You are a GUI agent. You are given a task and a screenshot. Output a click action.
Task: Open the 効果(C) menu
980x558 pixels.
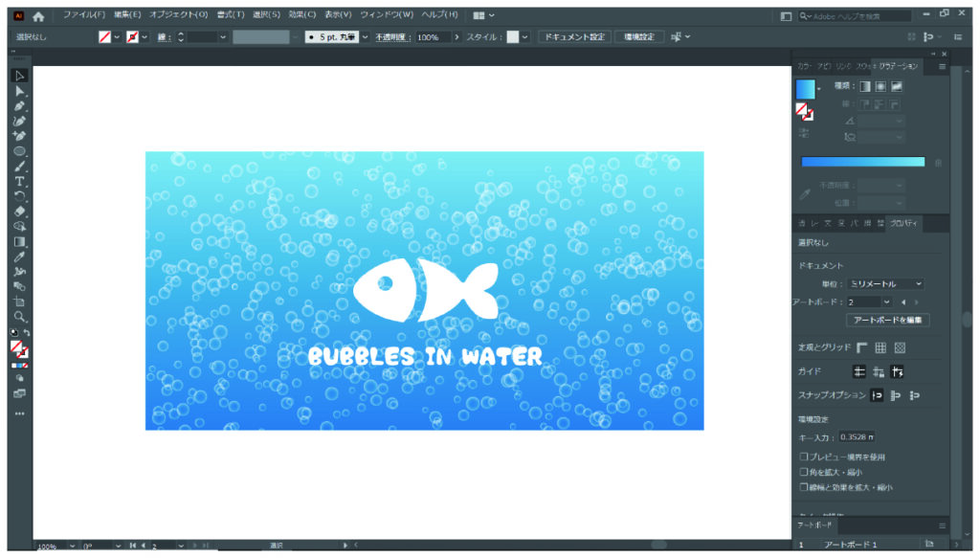pos(301,15)
